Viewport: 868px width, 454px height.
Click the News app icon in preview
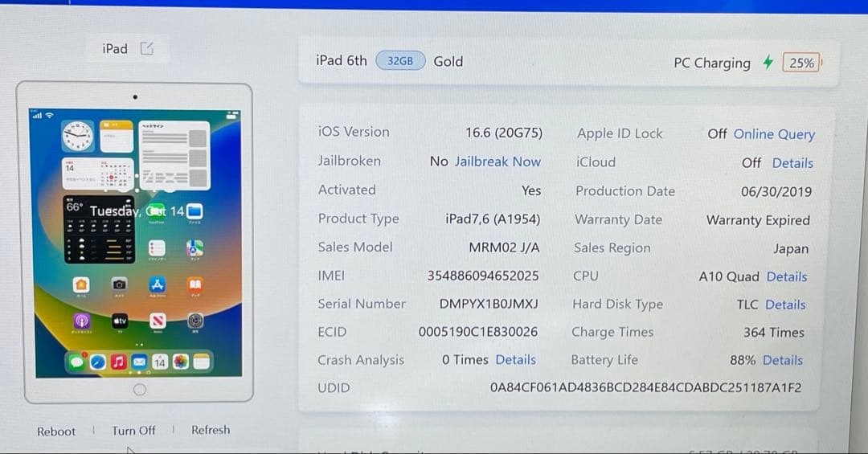point(158,321)
